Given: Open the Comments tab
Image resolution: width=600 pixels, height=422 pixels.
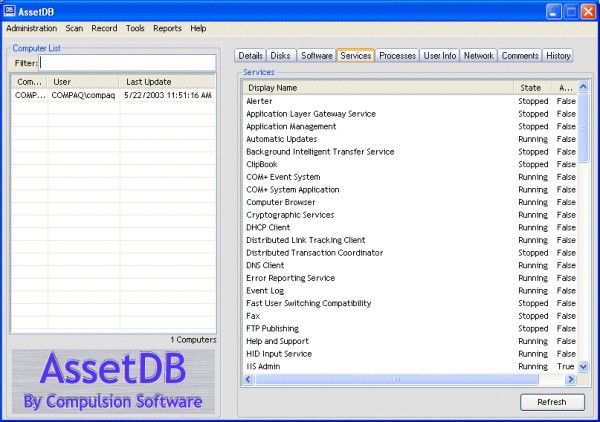Looking at the screenshot, I should click(520, 55).
